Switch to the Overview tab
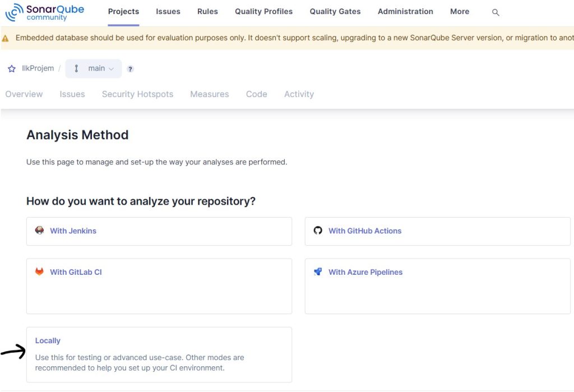This screenshot has height=392, width=574. click(x=24, y=94)
